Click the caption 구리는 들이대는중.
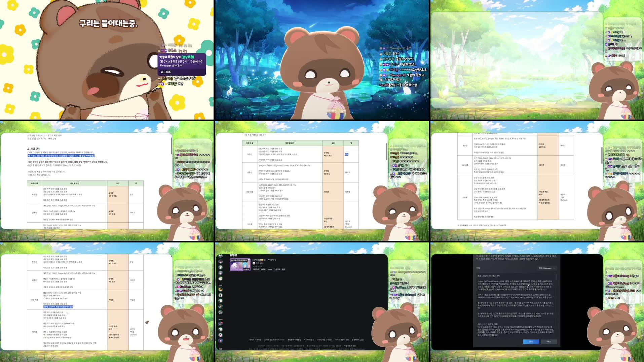This screenshot has width=644, height=362. coord(108,24)
